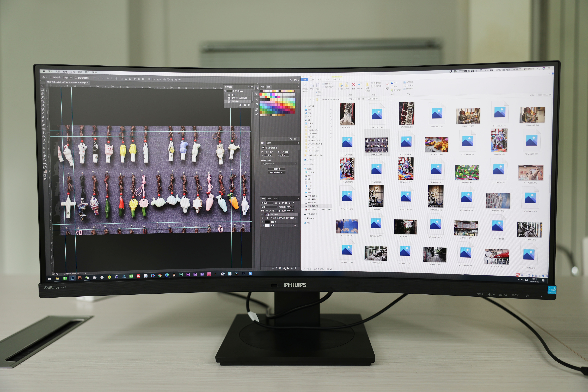Click 反向选择 in Explorer ribbon

pyautogui.click(x=409, y=89)
